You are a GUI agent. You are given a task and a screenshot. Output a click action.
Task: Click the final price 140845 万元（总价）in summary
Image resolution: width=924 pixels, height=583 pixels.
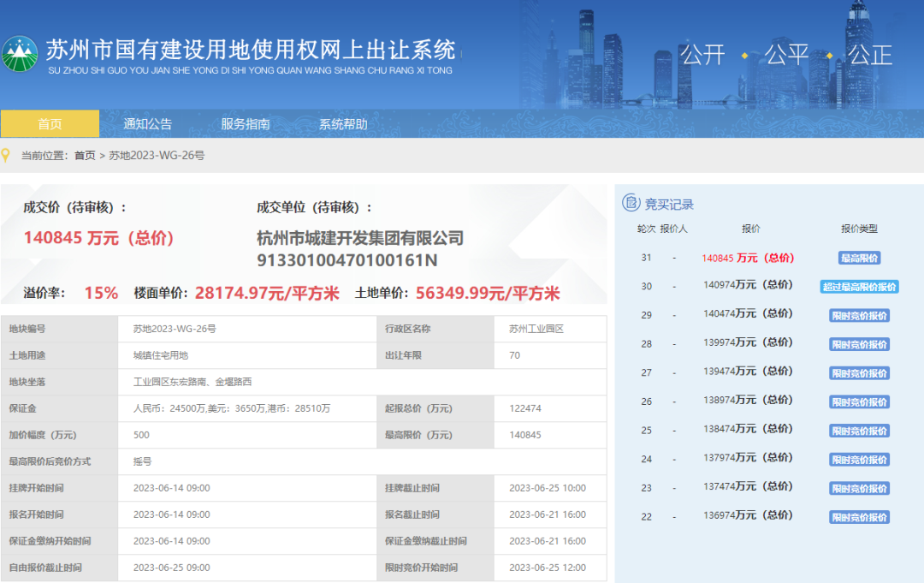pos(99,238)
